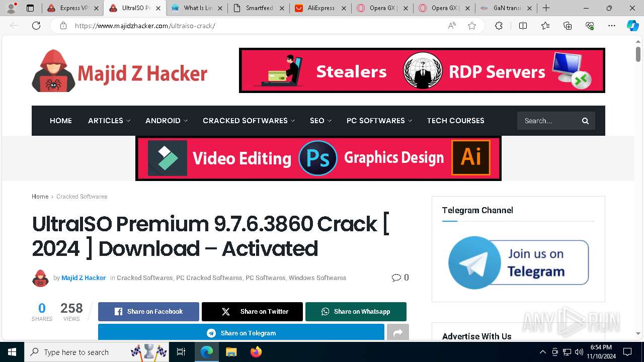Click the Stealers RDP Servers banner ad
644x362 pixels.
(422, 70)
